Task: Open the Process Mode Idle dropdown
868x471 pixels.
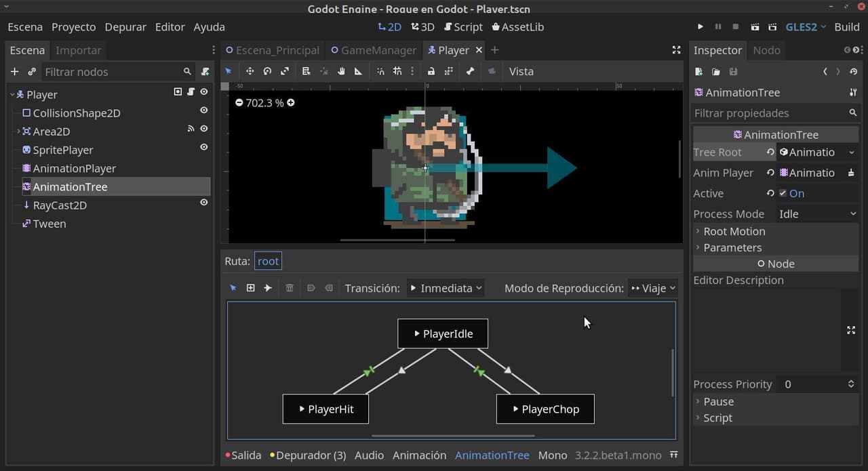Action: [818, 213]
